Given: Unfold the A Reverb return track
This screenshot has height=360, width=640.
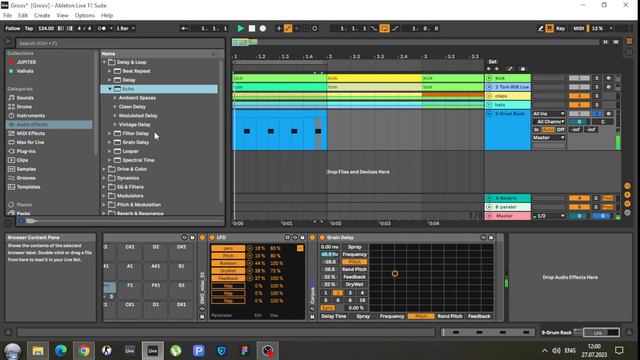Looking at the screenshot, I should (x=489, y=198).
